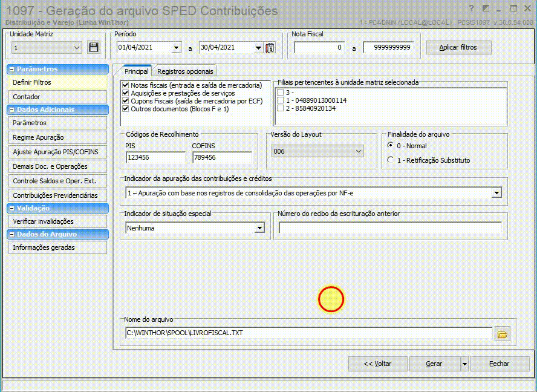Open Ajuste Apuração PIS/COFINS
Image resolution: width=537 pixels, height=392 pixels.
[57, 152]
